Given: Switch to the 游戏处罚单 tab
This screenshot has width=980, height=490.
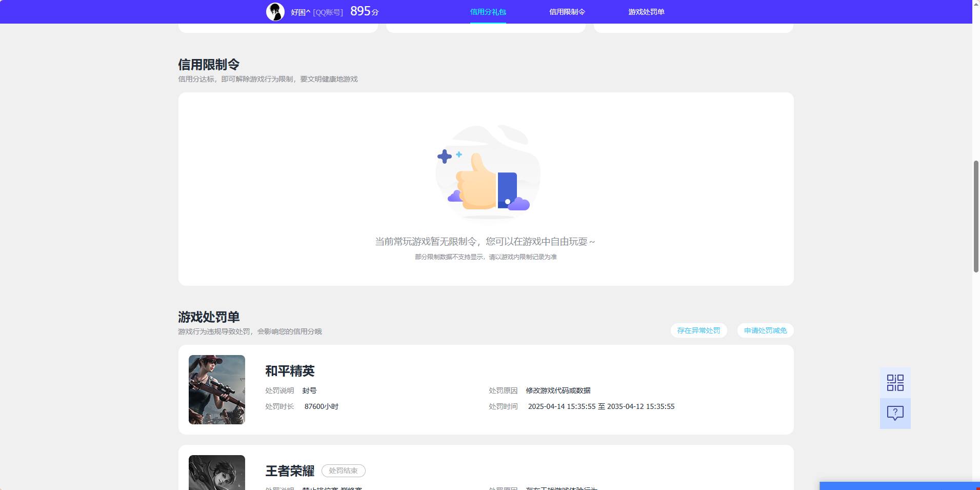Looking at the screenshot, I should click(646, 12).
